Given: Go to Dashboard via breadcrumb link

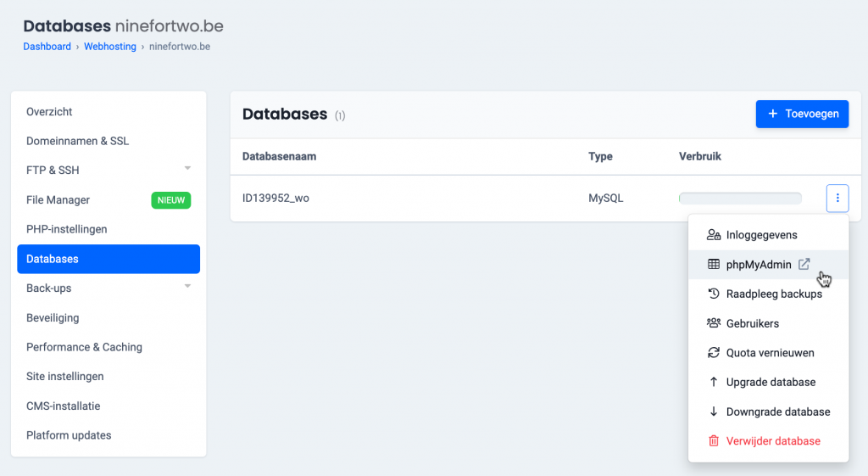Looking at the screenshot, I should click(x=47, y=47).
